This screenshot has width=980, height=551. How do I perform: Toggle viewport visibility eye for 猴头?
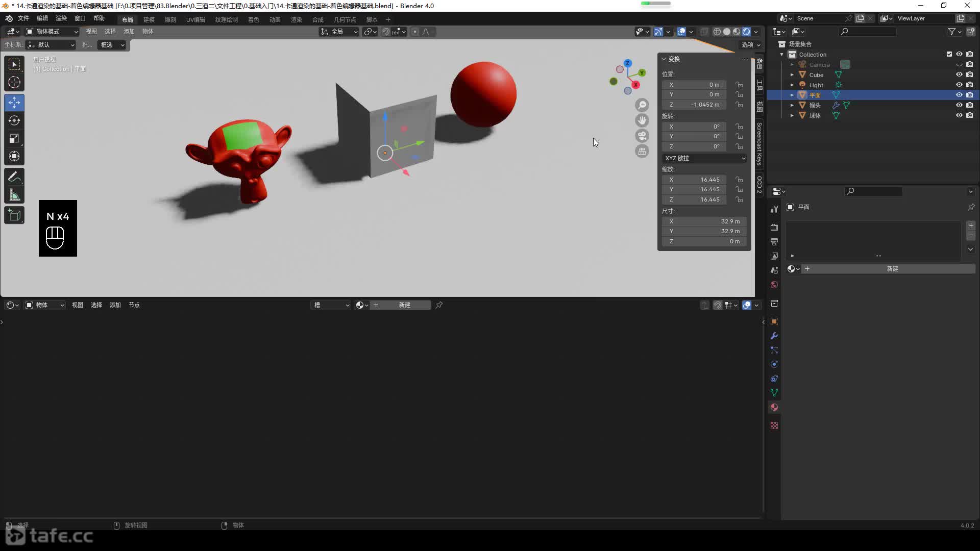pos(959,105)
